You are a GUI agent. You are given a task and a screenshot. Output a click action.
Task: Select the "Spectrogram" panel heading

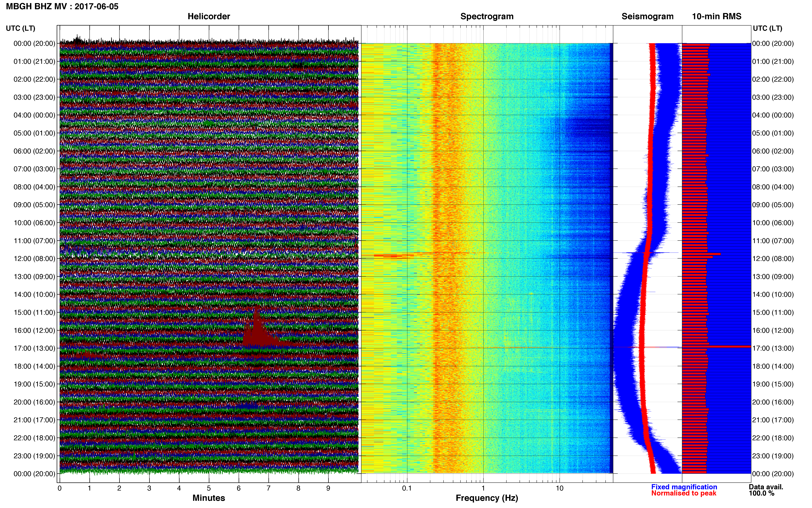pos(487,16)
